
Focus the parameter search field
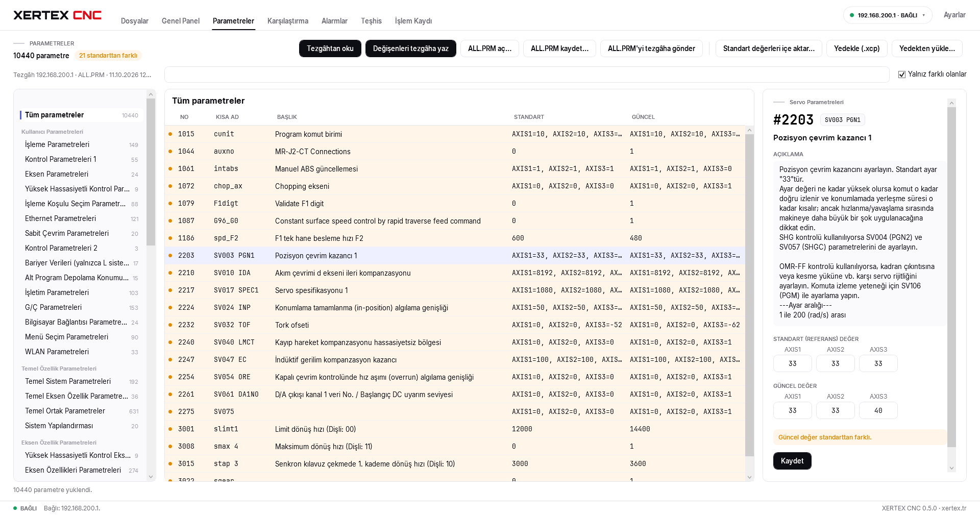point(527,75)
